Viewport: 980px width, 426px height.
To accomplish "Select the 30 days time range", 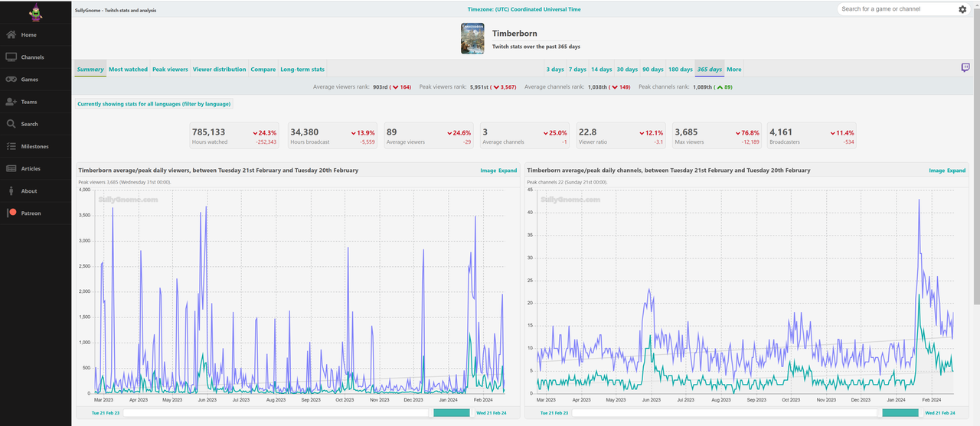I will point(627,70).
